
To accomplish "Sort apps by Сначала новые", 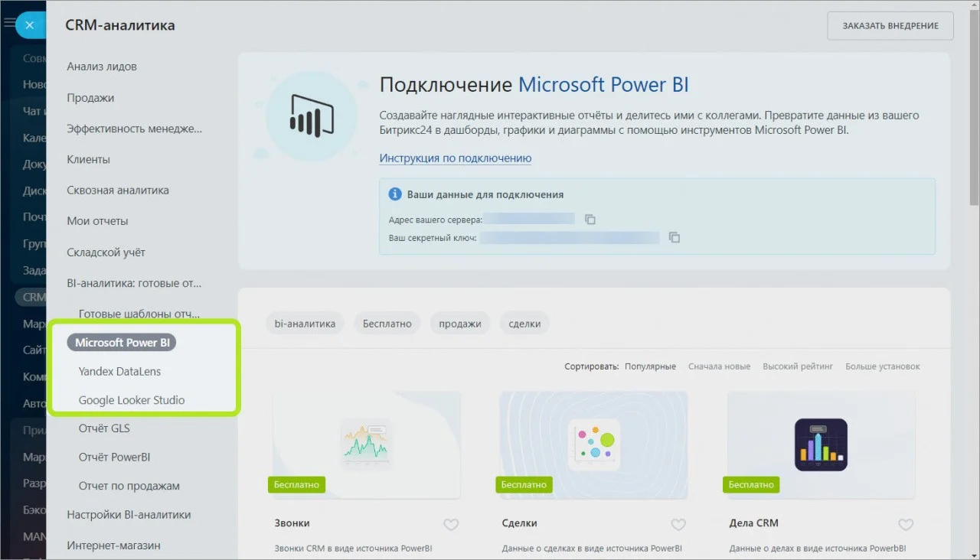I will tap(719, 366).
